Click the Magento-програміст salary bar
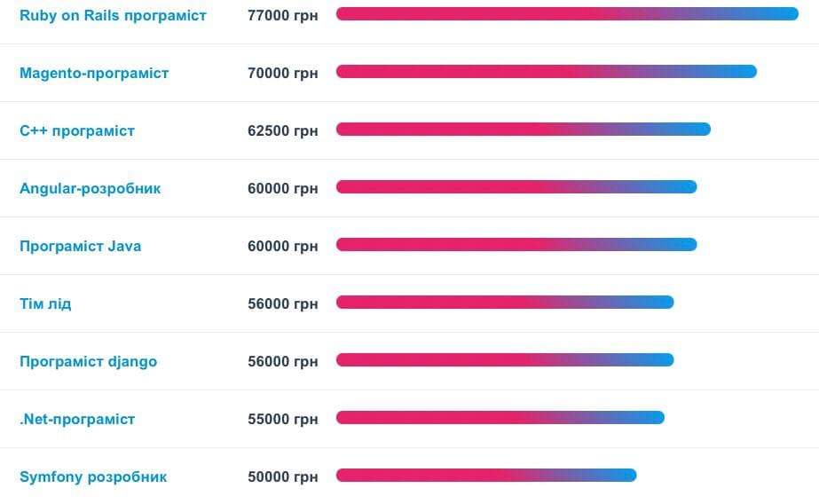 click(x=546, y=72)
